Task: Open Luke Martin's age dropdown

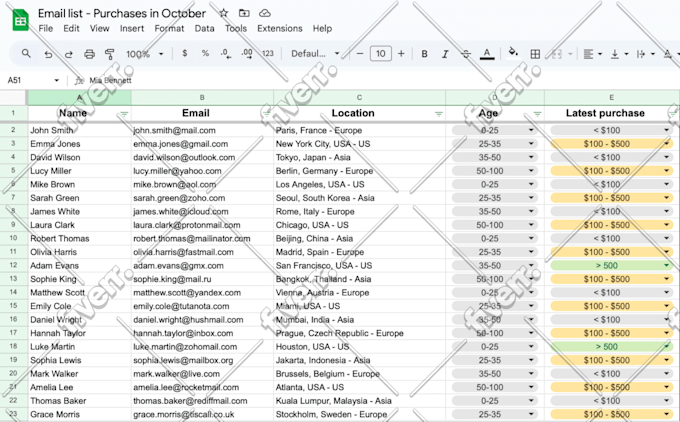Action: point(531,347)
